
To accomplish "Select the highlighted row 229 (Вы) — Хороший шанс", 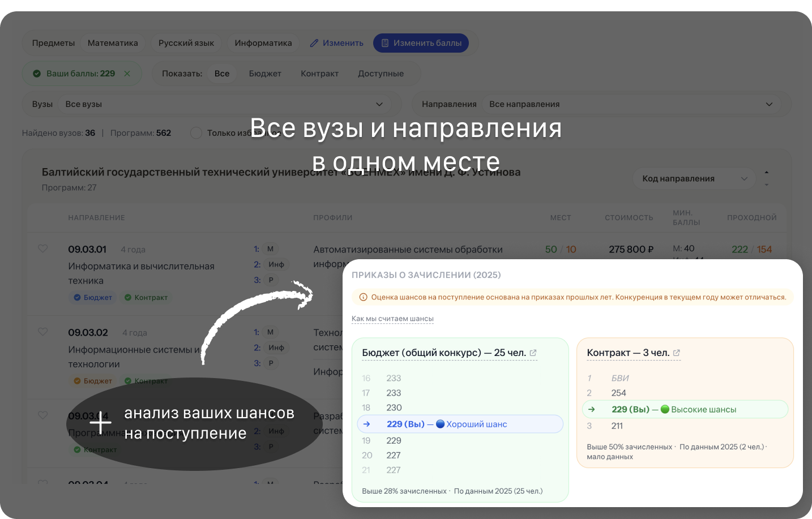I will [x=460, y=423].
